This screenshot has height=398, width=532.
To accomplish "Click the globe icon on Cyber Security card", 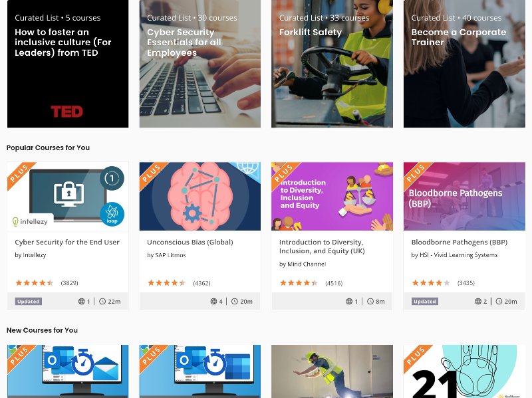I will (81, 302).
